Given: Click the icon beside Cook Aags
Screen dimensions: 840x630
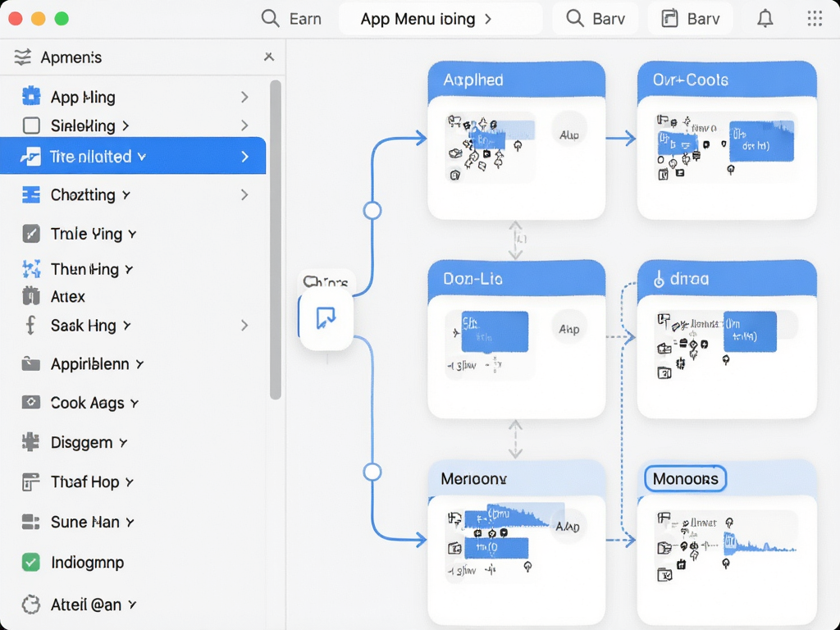Looking at the screenshot, I should 30,402.
